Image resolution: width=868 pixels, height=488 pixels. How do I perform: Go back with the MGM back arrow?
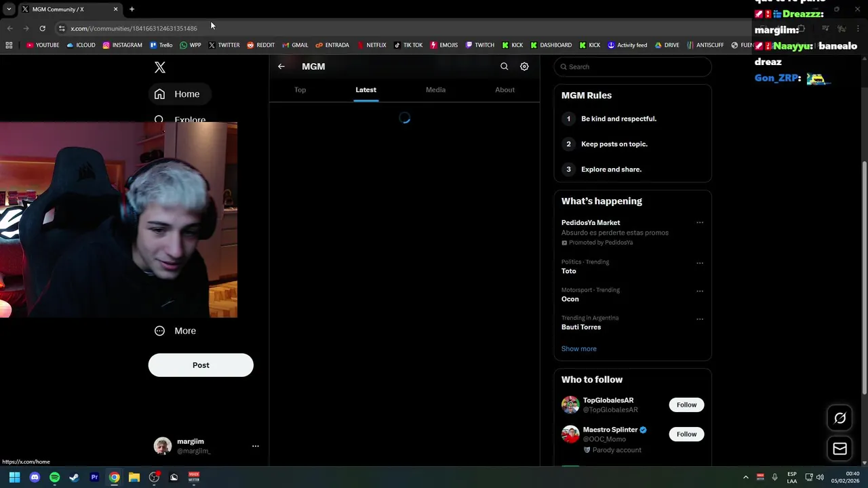(x=281, y=66)
